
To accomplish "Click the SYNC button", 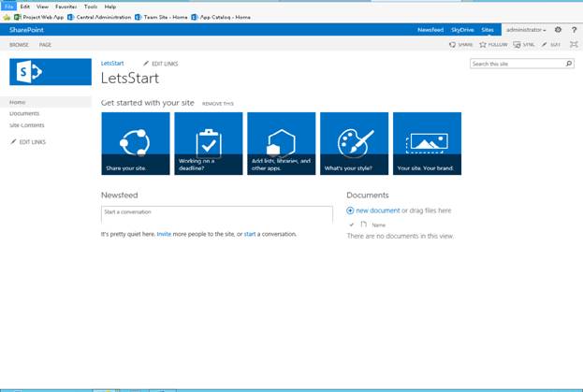I will point(523,45).
